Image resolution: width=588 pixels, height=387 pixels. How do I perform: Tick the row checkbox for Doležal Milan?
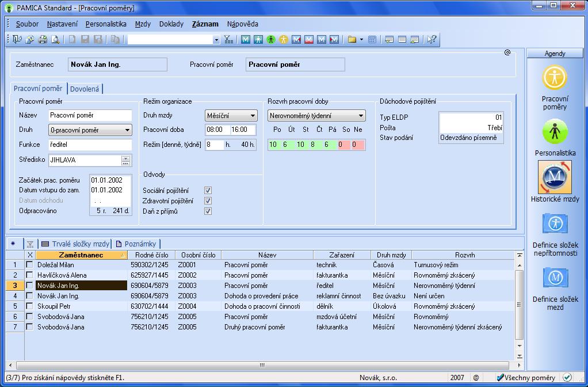(x=30, y=265)
